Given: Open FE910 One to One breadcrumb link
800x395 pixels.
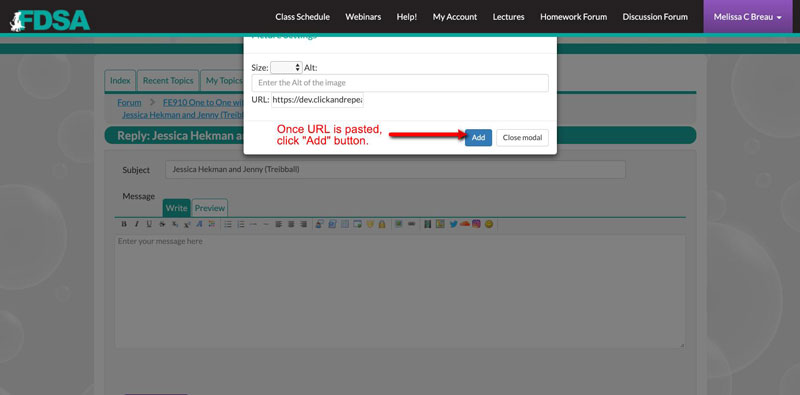Looking at the screenshot, I should click(203, 102).
